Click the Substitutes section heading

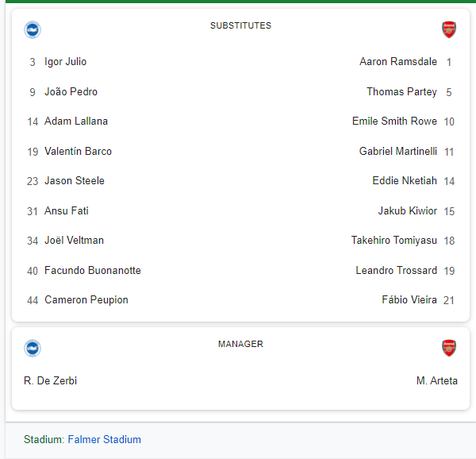[240, 25]
